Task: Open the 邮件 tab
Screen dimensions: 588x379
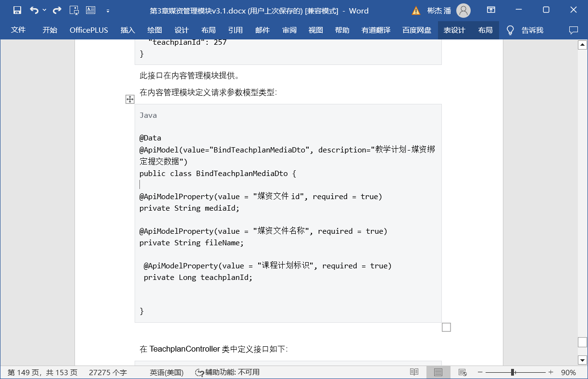Action: (263, 30)
